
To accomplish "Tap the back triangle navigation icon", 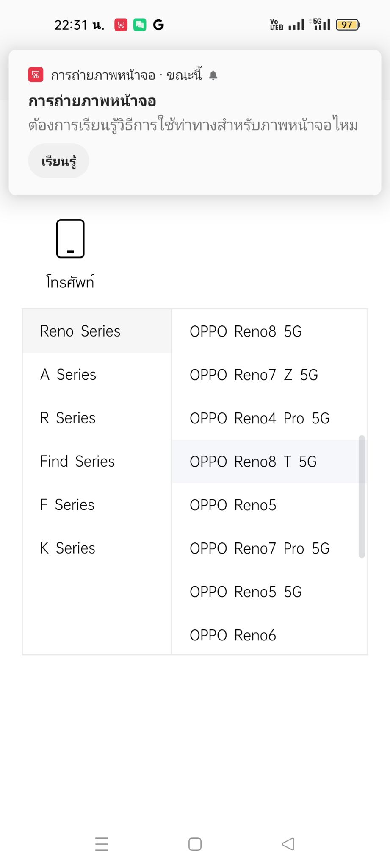I will (x=288, y=844).
